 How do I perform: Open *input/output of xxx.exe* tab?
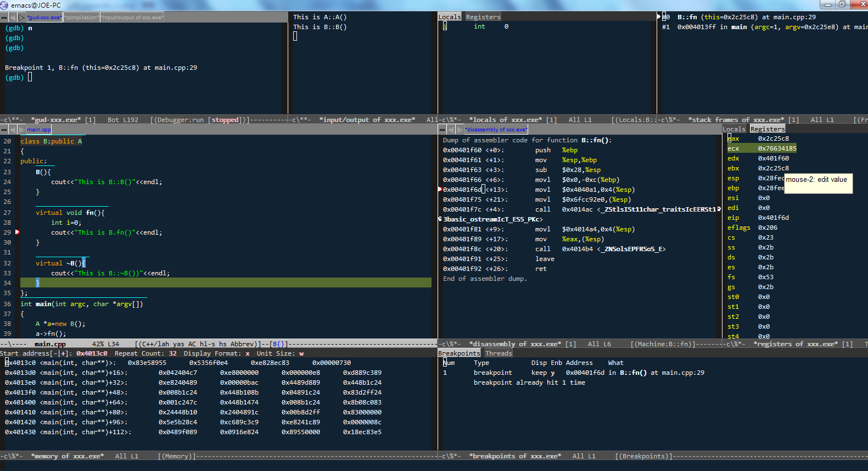132,18
